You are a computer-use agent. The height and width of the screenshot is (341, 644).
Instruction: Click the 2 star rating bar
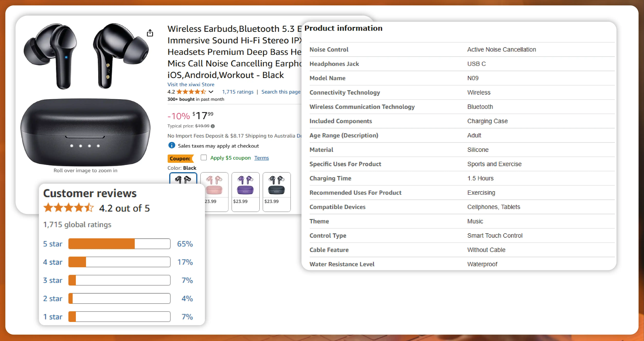pos(119,298)
